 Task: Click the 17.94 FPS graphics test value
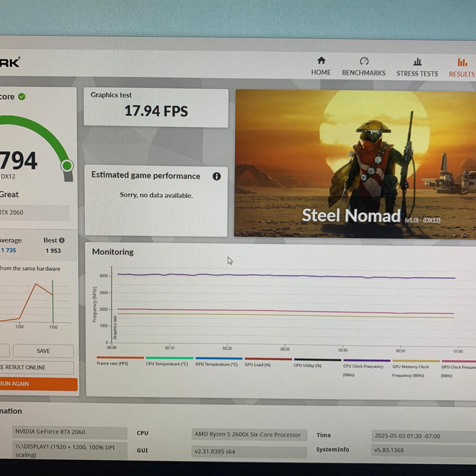[156, 111]
